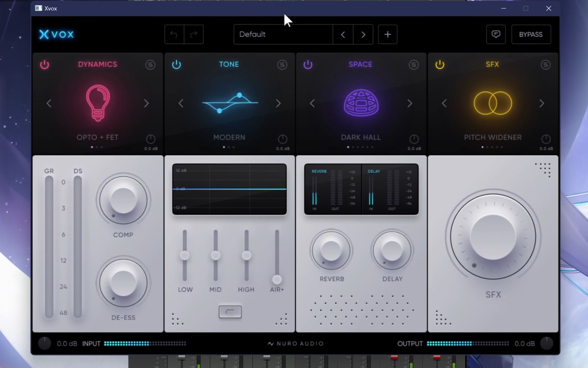Redo the last change

194,34
